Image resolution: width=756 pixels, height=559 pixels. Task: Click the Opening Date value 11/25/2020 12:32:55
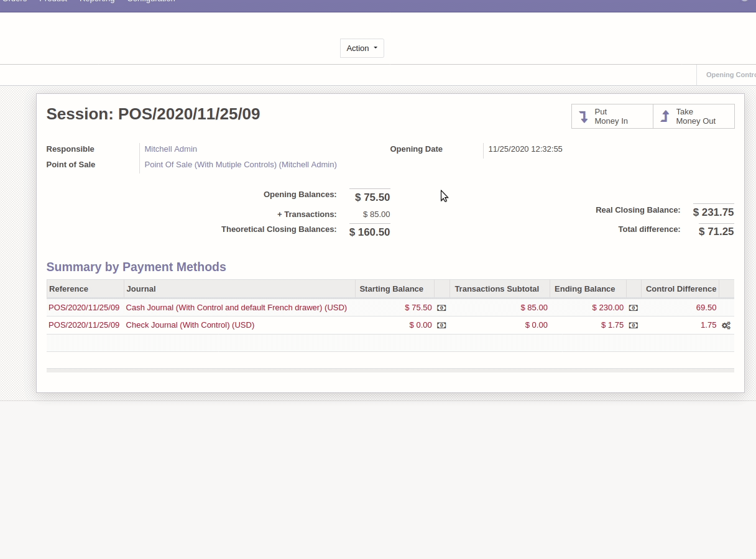[525, 149]
